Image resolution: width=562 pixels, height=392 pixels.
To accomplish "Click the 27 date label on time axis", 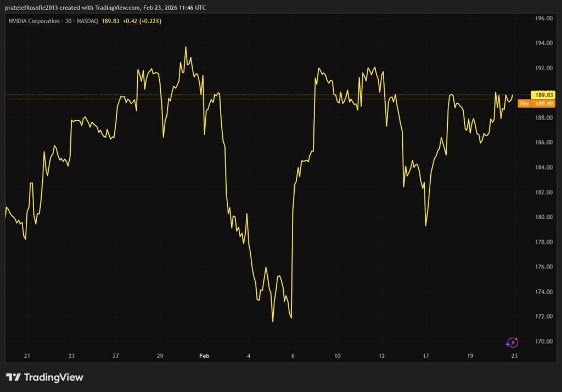I will (x=116, y=356).
